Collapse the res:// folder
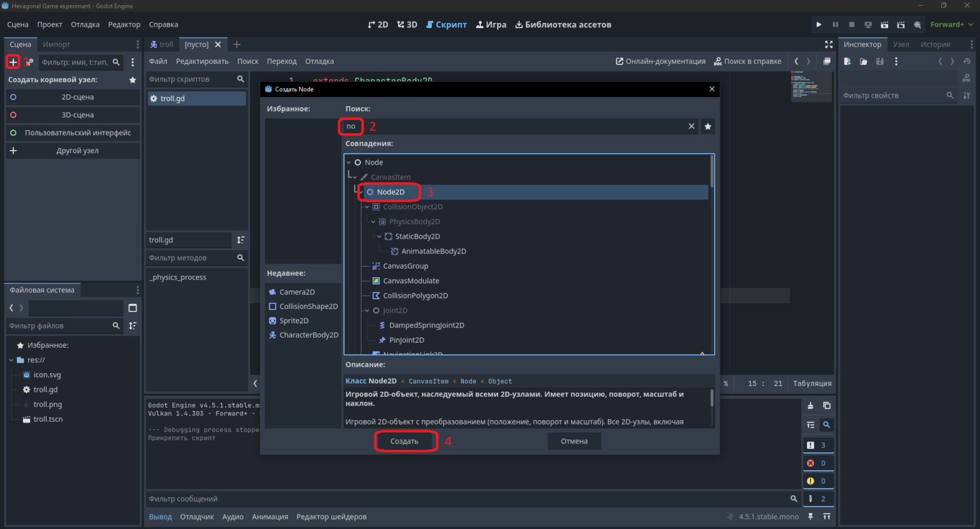Viewport: 980px width, 529px height. [x=11, y=360]
